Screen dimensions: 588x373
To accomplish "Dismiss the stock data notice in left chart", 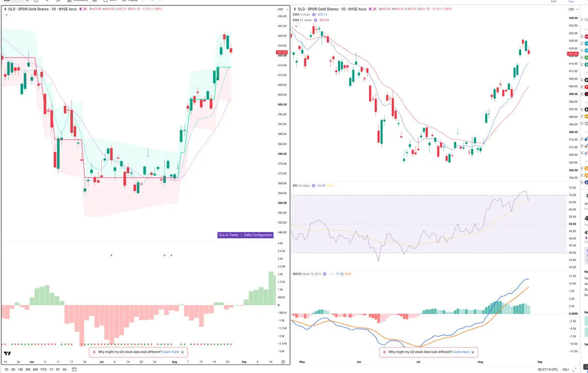I will [x=183, y=352].
